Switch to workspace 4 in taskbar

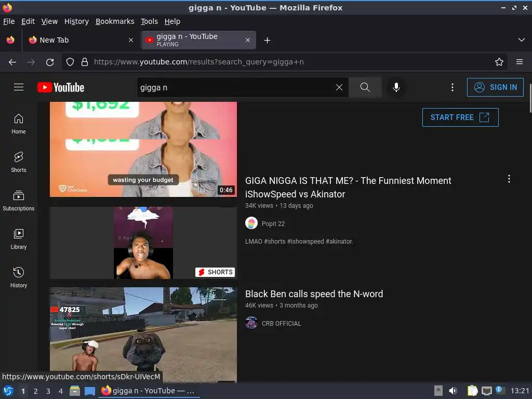pyautogui.click(x=61, y=391)
